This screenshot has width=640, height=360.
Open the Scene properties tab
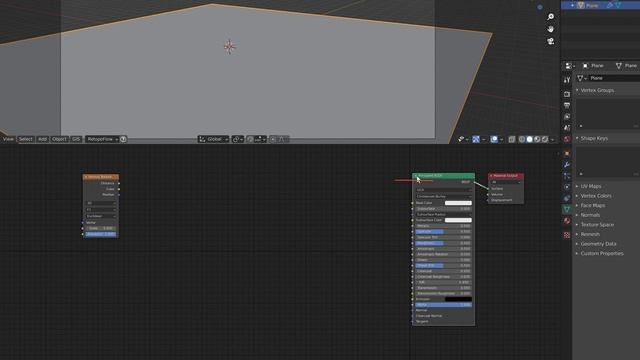[567, 128]
